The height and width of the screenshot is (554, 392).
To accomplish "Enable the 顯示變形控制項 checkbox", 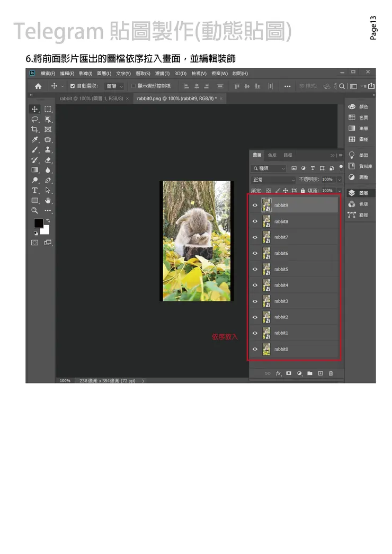I will coord(133,86).
